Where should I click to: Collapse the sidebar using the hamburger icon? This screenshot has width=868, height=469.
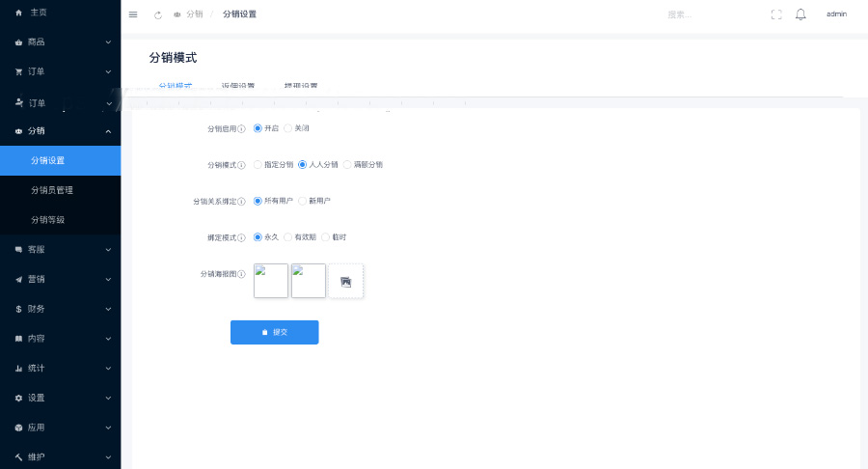133,14
